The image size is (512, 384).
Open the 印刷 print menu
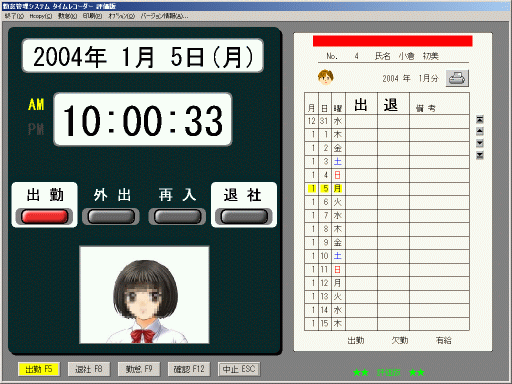(92, 16)
